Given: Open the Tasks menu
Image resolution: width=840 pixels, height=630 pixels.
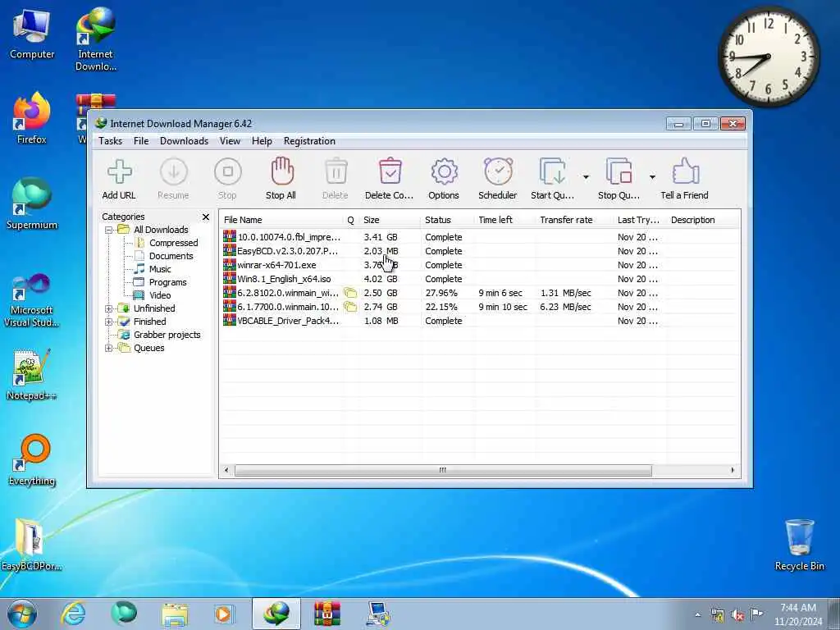Looking at the screenshot, I should 111,141.
